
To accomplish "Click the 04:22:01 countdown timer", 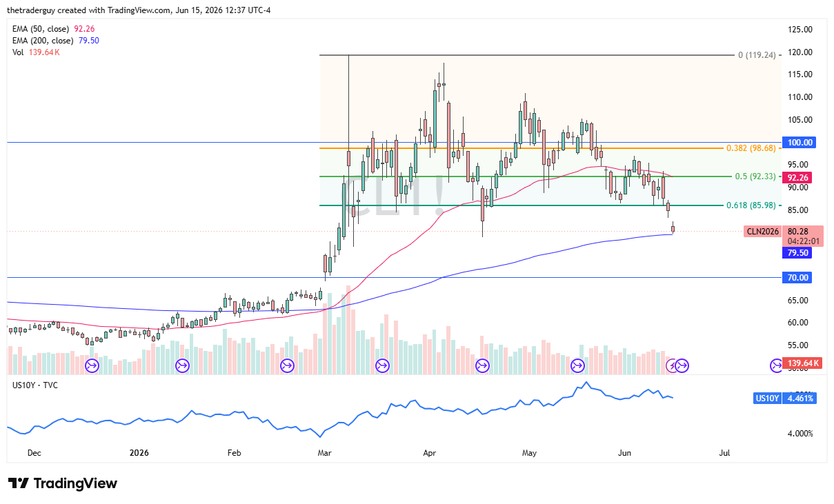I will pos(802,241).
